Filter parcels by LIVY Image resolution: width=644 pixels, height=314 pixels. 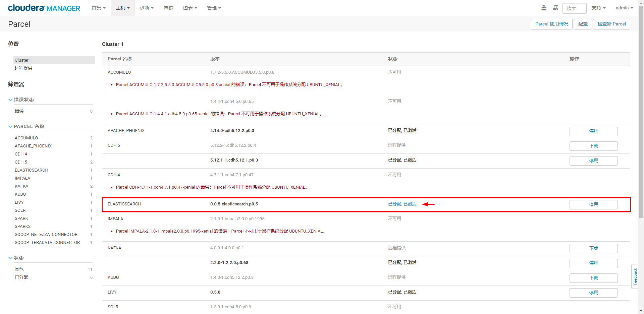point(19,202)
